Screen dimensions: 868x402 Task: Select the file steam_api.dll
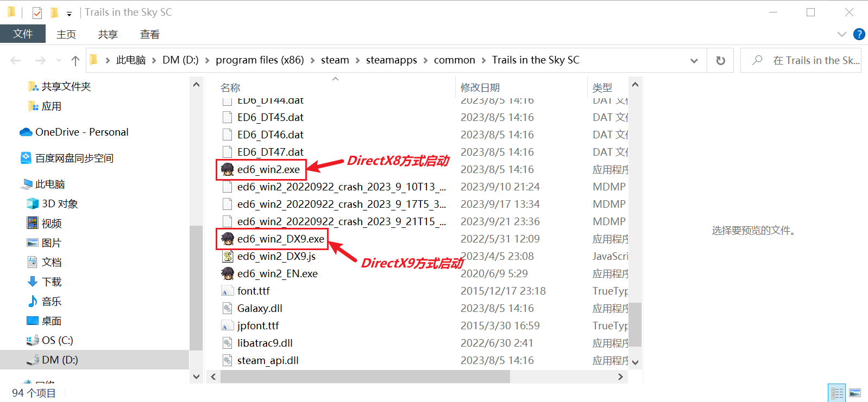click(x=268, y=360)
